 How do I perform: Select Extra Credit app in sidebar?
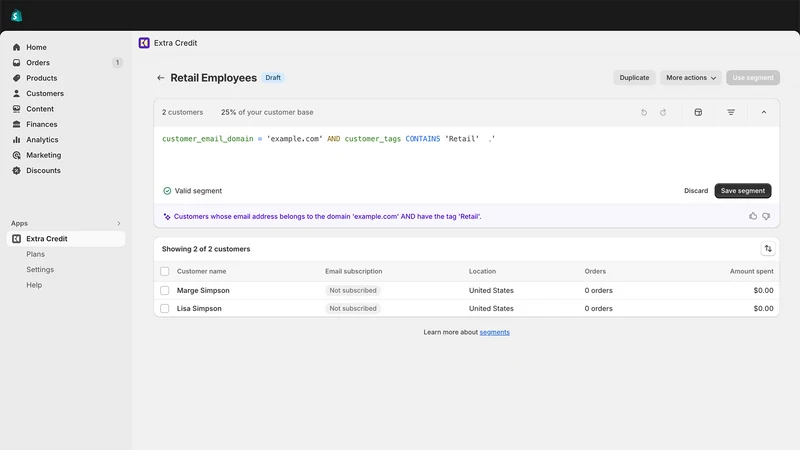point(66,238)
